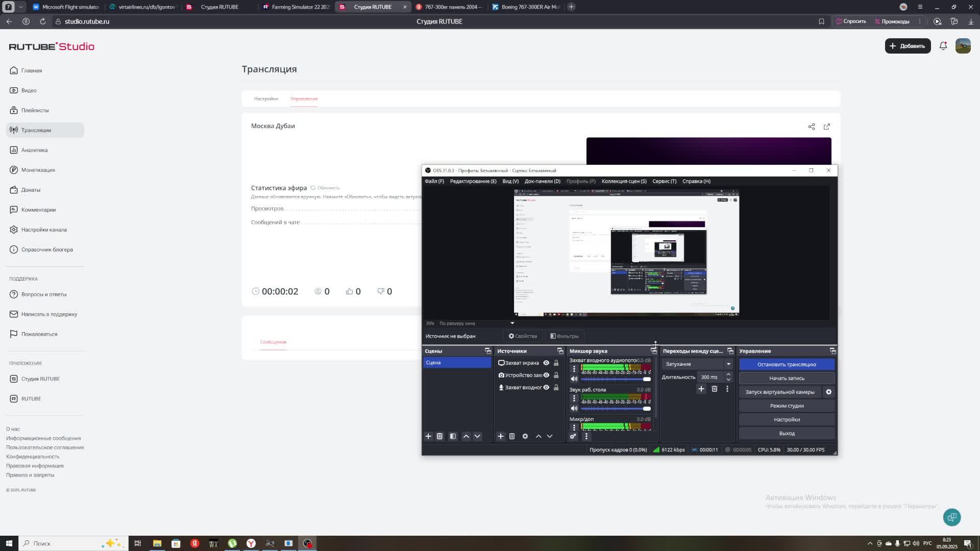Open the Затухание transition dropdown
The image size is (980, 551).
click(x=697, y=364)
